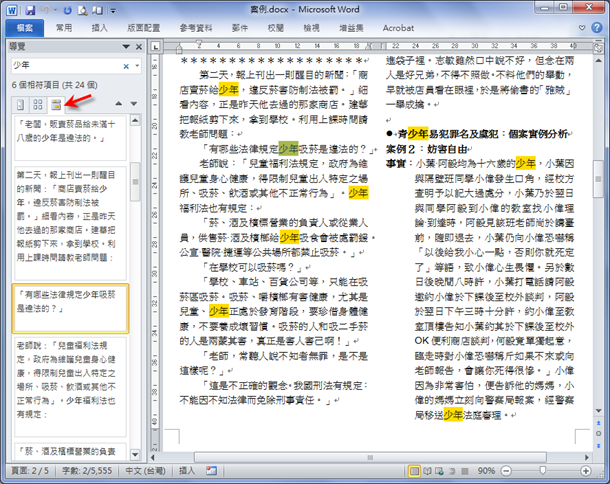Open the 增益集 ribbon tab
This screenshot has height=484, width=610.
click(x=351, y=28)
